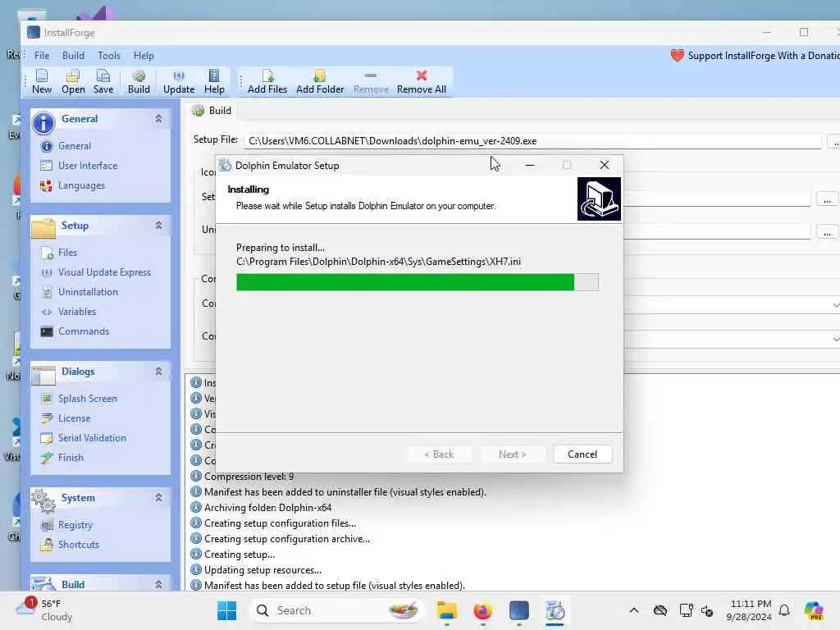This screenshot has height=630, width=840.
Task: Click browse button next to Setup File
Action: 833,141
